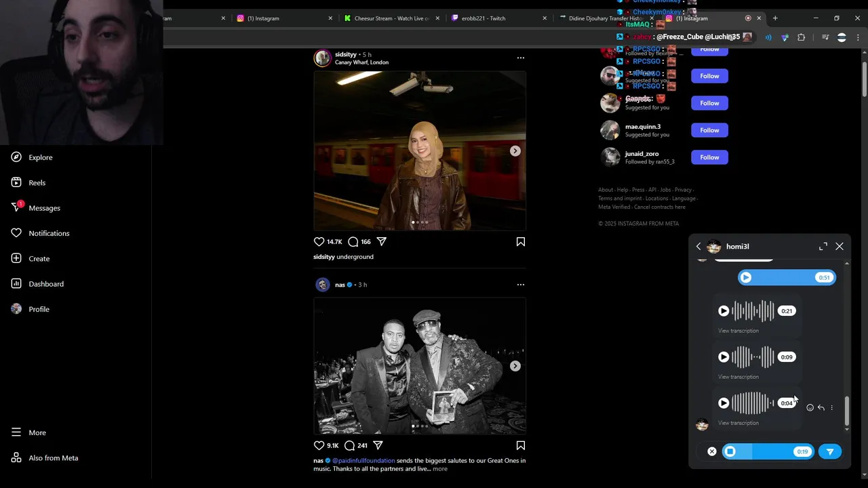Seek within the 0:21 voice waveform
The image size is (868, 488).
coord(753,311)
